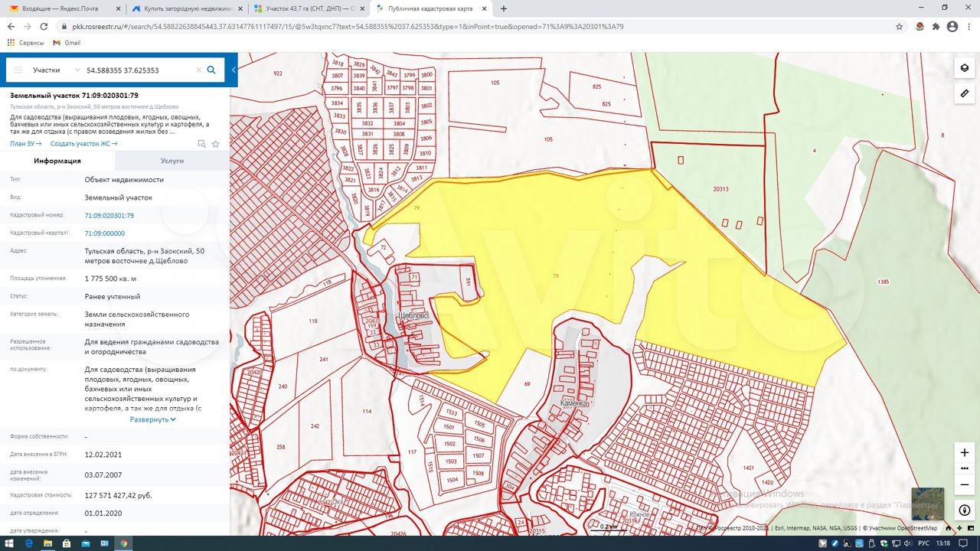Zoom out on the cadastral map
980x551 pixels.
click(964, 484)
